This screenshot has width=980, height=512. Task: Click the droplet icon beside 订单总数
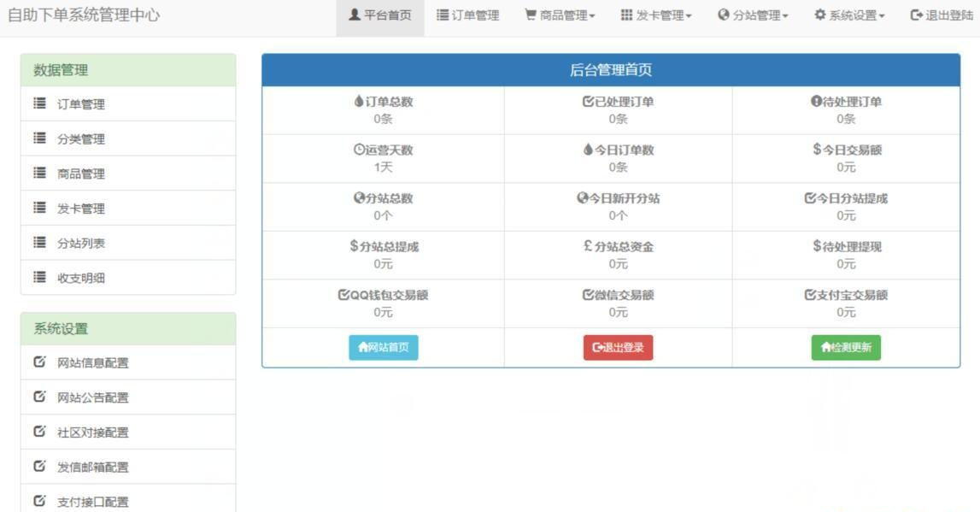(359, 101)
